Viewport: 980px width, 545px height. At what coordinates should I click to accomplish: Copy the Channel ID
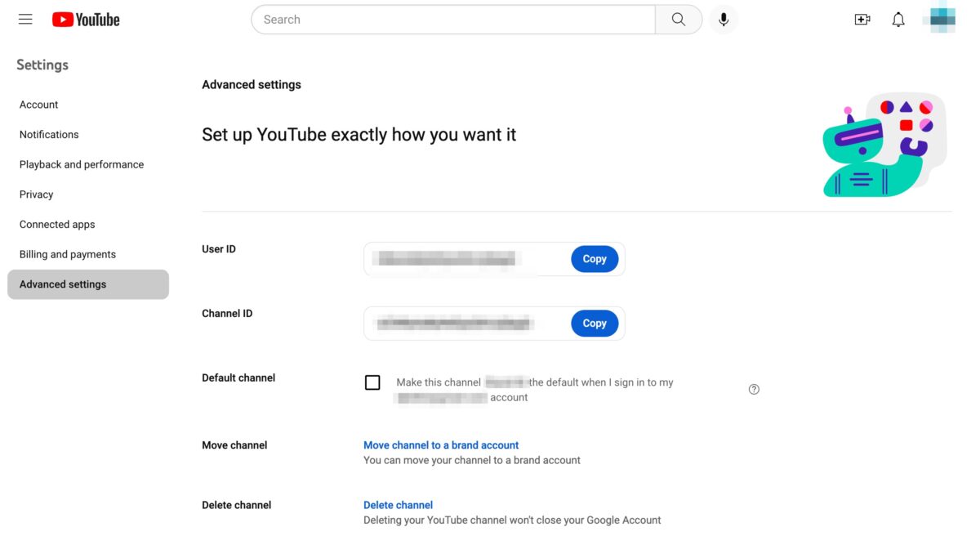click(594, 324)
